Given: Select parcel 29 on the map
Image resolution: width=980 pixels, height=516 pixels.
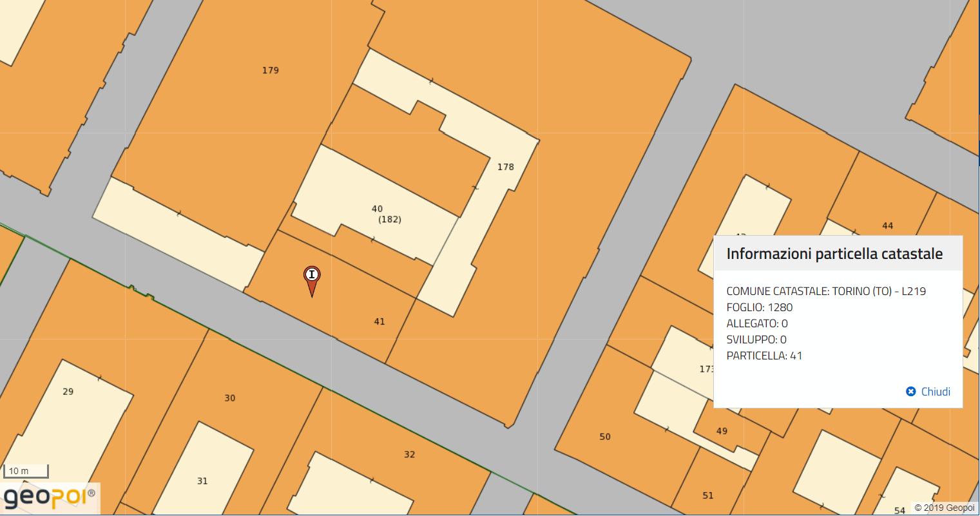Looking at the screenshot, I should 68,392.
